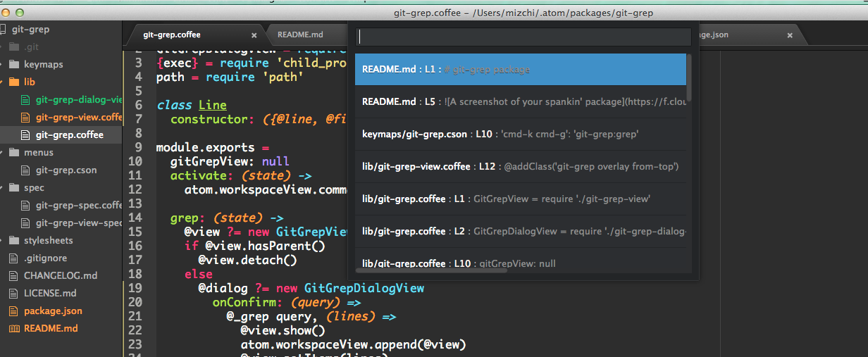Click the green macOS zoom button
This screenshot has height=357, width=868.
19,13
